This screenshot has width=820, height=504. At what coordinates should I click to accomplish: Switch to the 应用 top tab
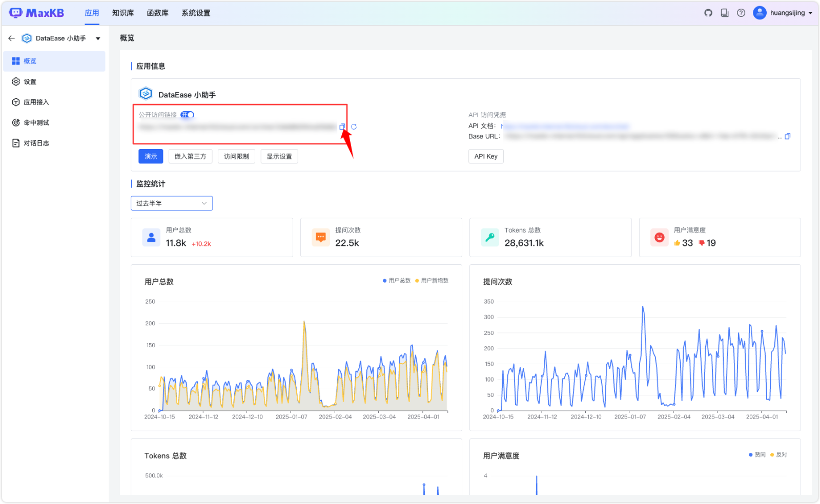click(92, 13)
